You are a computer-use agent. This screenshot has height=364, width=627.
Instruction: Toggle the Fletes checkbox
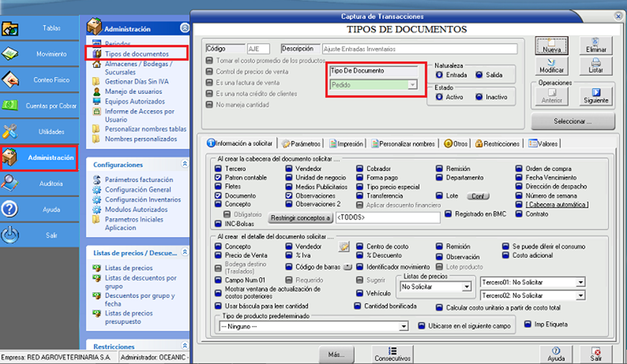pos(218,187)
